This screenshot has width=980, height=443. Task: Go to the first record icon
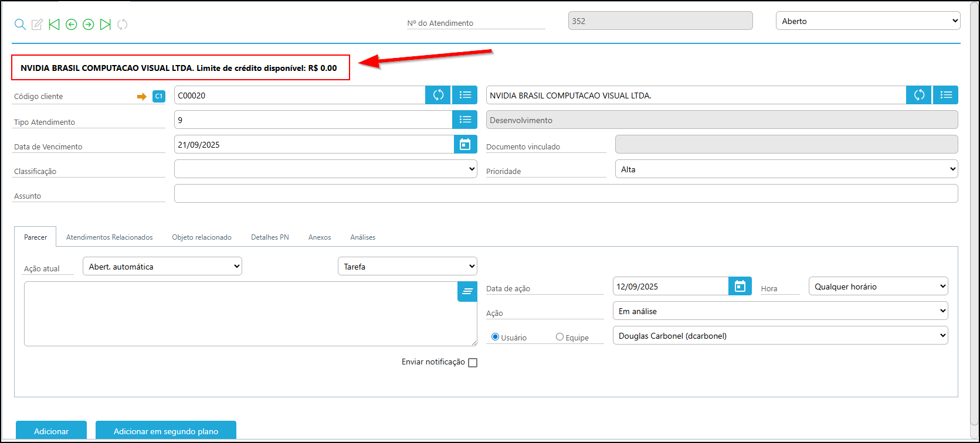pos(55,24)
